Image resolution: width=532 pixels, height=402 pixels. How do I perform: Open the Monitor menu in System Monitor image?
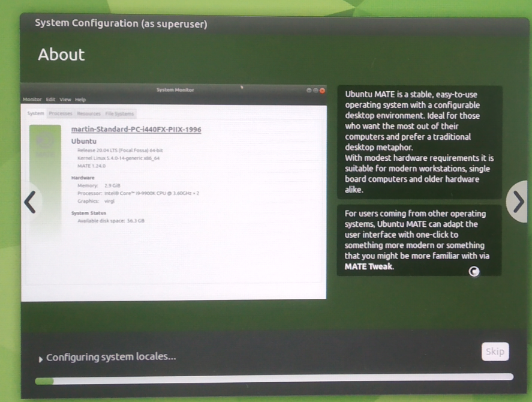pyautogui.click(x=32, y=100)
